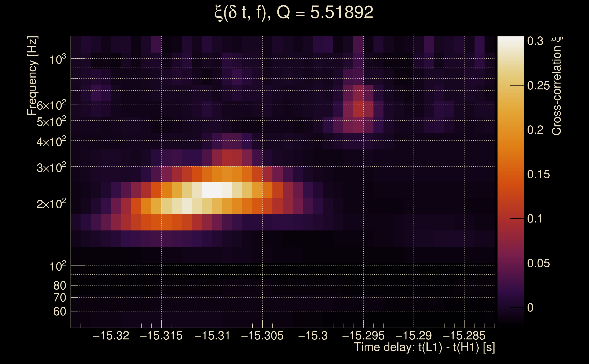Viewport: 589px width, 364px height.
Task: Select the −15.32 x-axis tick label
Action: pos(111,336)
